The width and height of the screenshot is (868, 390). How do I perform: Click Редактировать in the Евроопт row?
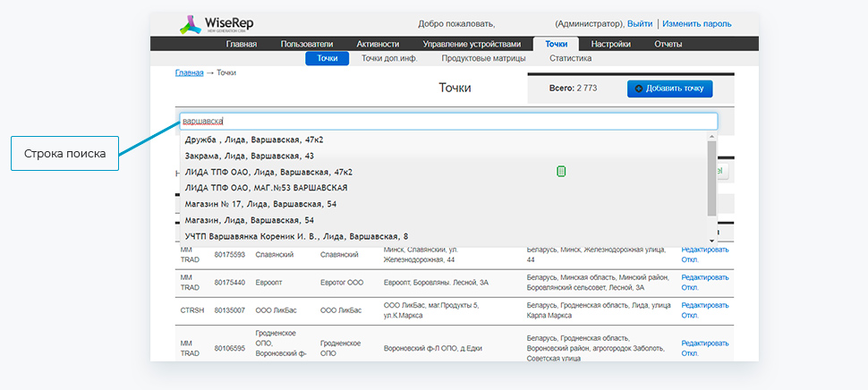[x=705, y=277]
